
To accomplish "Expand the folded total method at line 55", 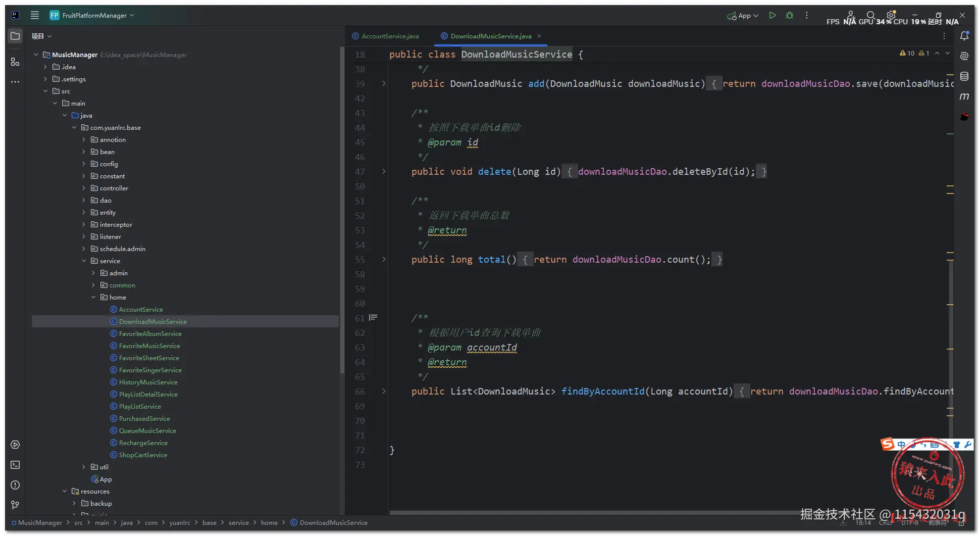I will 384,259.
